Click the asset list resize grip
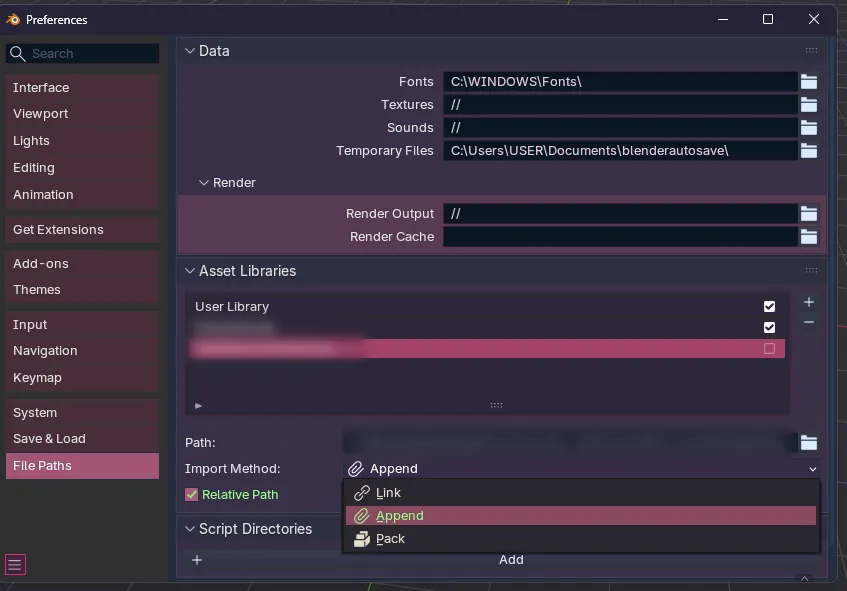Image resolution: width=847 pixels, height=591 pixels. pos(496,405)
